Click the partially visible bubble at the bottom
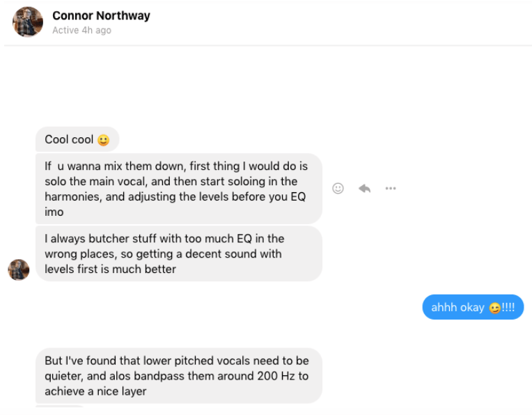Screen dimensions: 532x415 click(x=60, y=406)
